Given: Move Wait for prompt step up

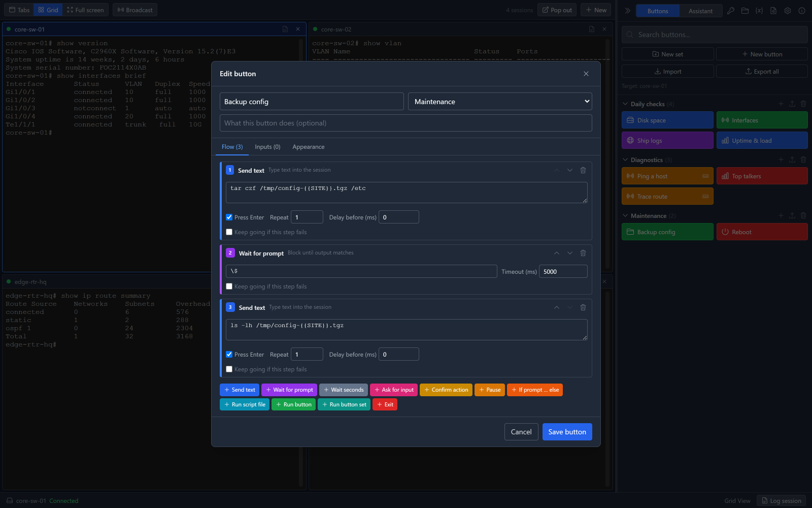Looking at the screenshot, I should [557, 253].
